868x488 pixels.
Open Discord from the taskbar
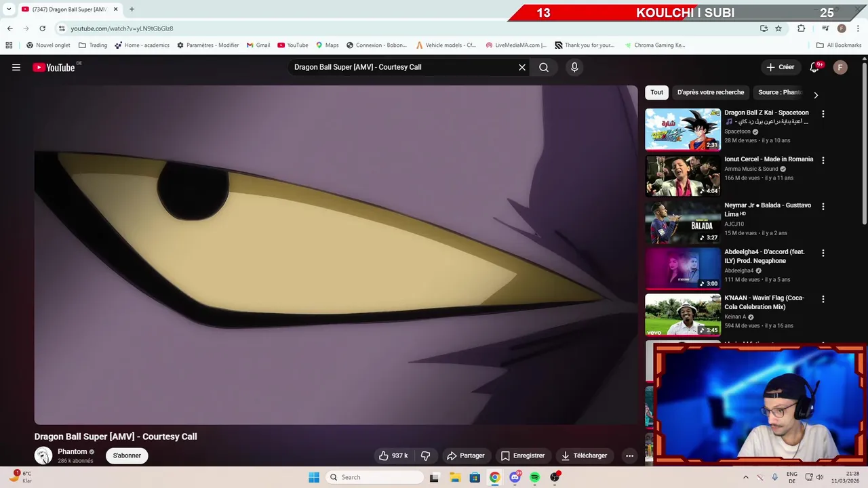point(515,477)
